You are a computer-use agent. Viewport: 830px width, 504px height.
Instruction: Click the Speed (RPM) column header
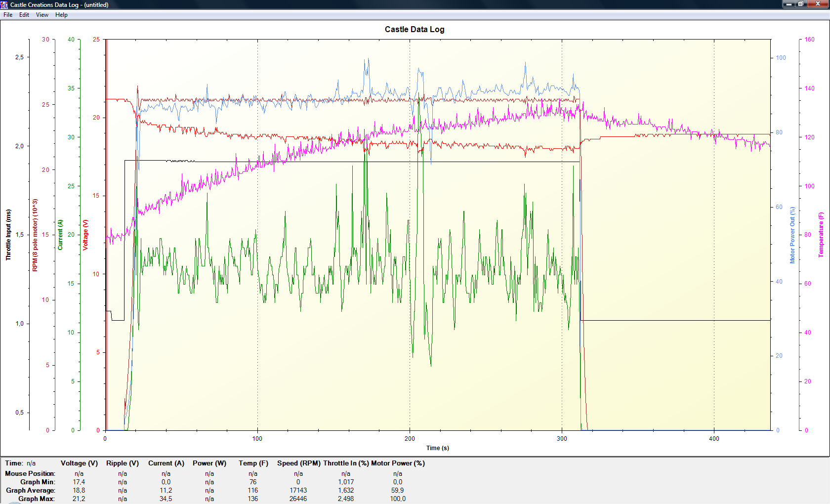[299, 463]
